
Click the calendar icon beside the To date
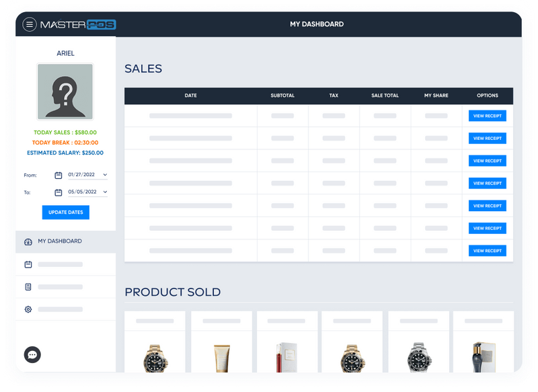point(59,192)
